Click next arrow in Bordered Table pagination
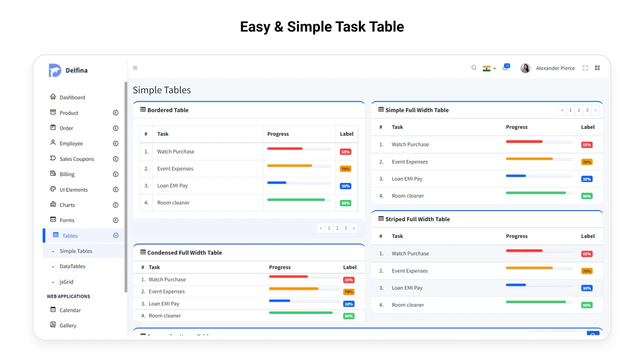 pyautogui.click(x=354, y=228)
